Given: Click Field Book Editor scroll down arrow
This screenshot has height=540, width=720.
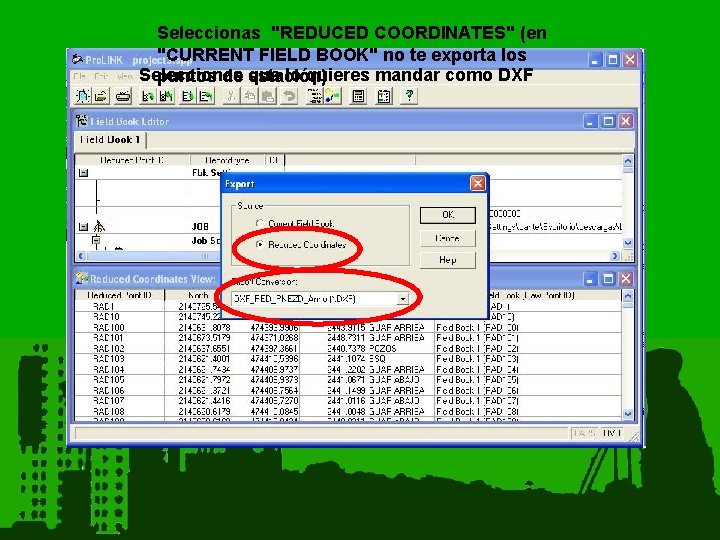Looking at the screenshot, I should (628, 243).
